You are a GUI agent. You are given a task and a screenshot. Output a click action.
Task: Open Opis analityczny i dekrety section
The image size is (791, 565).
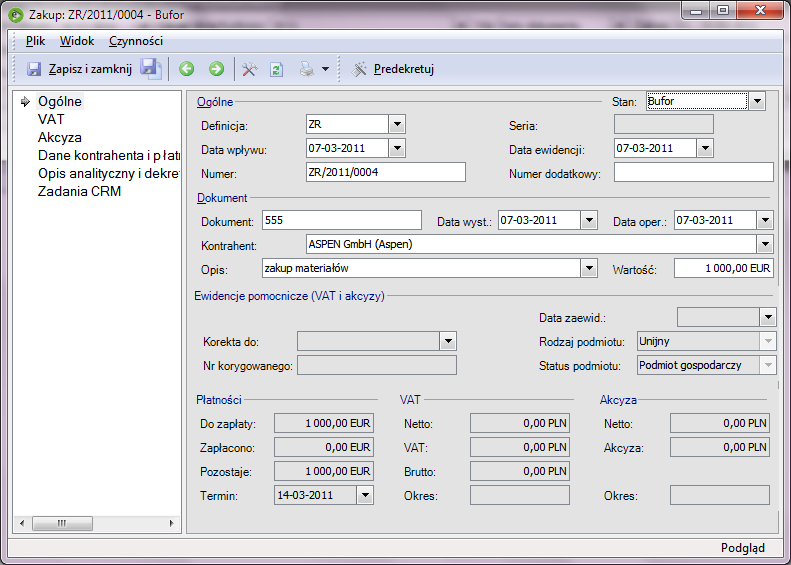click(x=109, y=174)
